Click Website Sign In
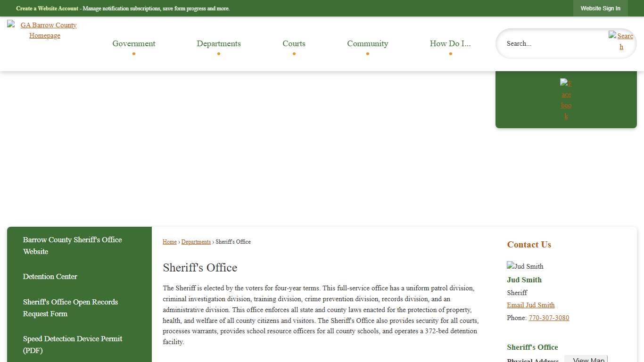This screenshot has height=362, width=644. click(600, 8)
